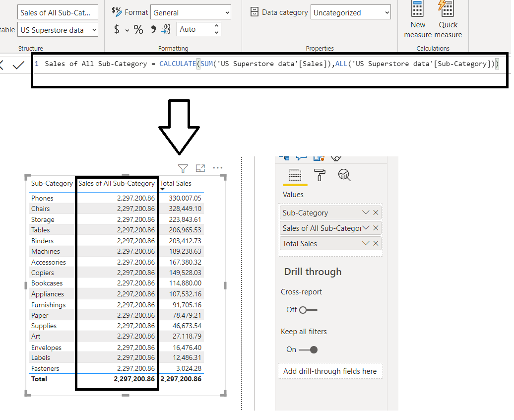
Task: Select the Paper row label
Action: 40,315
